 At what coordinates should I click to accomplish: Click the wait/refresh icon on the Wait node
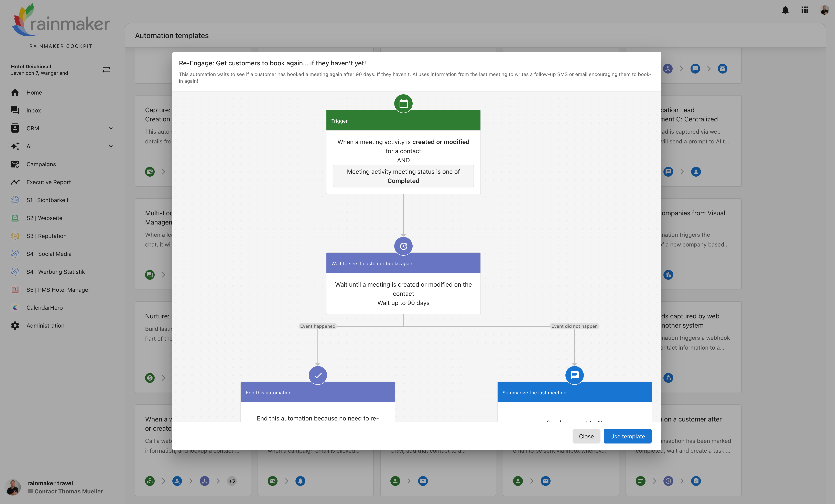[x=403, y=246]
